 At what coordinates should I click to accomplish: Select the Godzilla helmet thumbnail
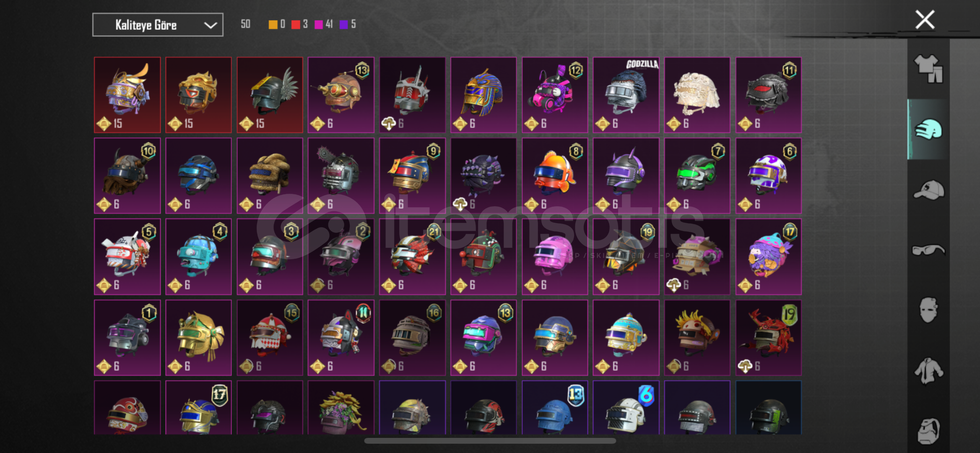626,95
